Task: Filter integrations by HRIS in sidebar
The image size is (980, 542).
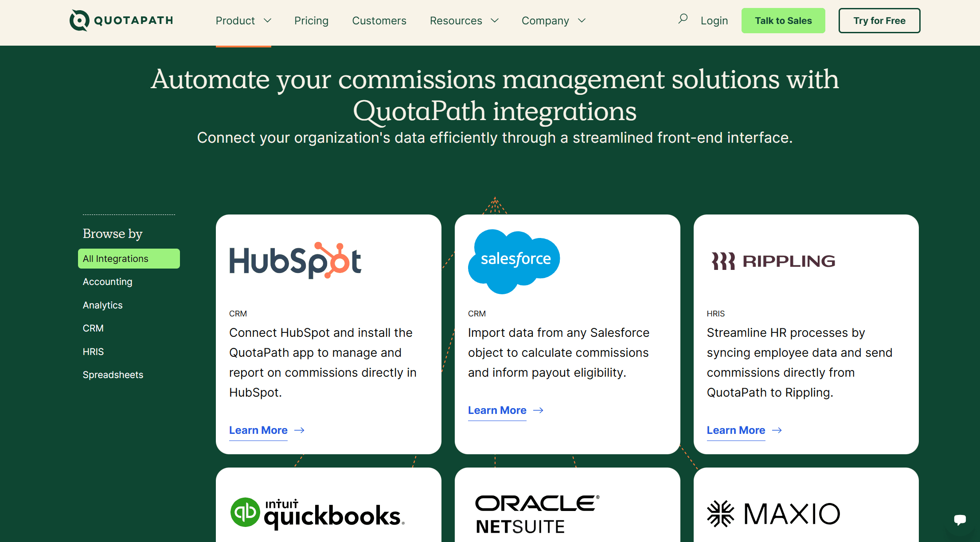Action: pos(93,352)
